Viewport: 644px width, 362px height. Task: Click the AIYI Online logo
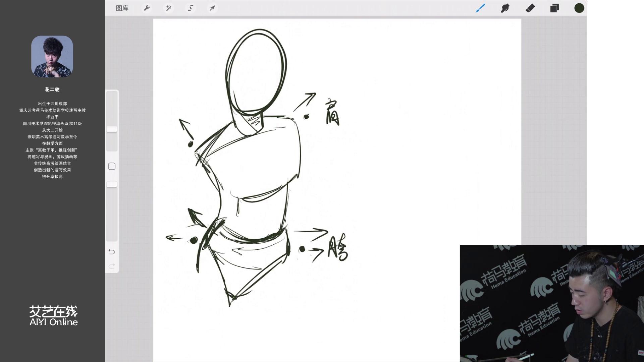click(53, 316)
